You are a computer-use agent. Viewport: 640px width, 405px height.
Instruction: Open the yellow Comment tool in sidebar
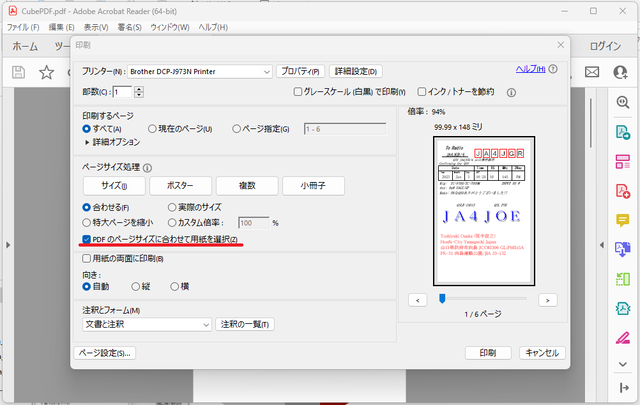pos(623,220)
